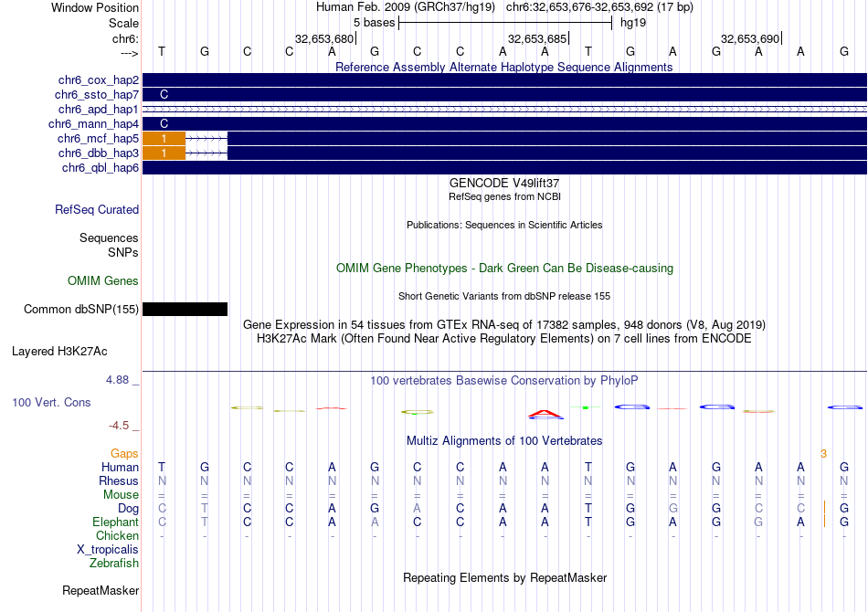Image resolution: width=868 pixels, height=612 pixels.
Task: Click the 4.88 PhyloP upper scale value
Action: 117,380
